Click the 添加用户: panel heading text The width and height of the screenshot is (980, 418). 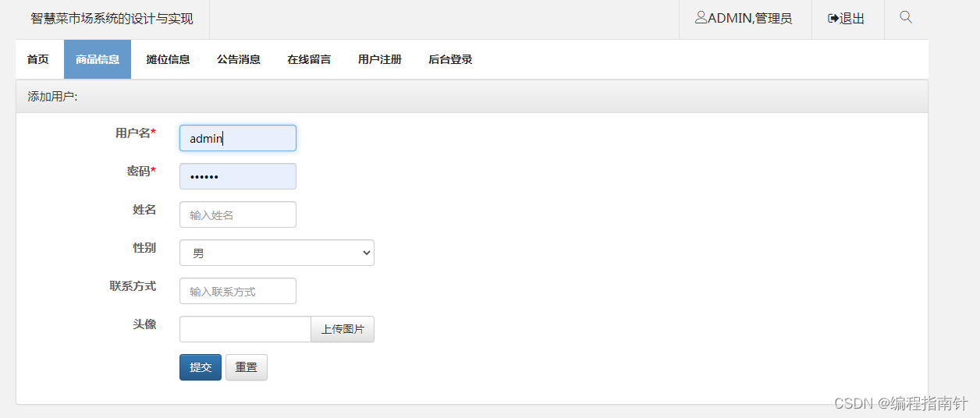(53, 97)
